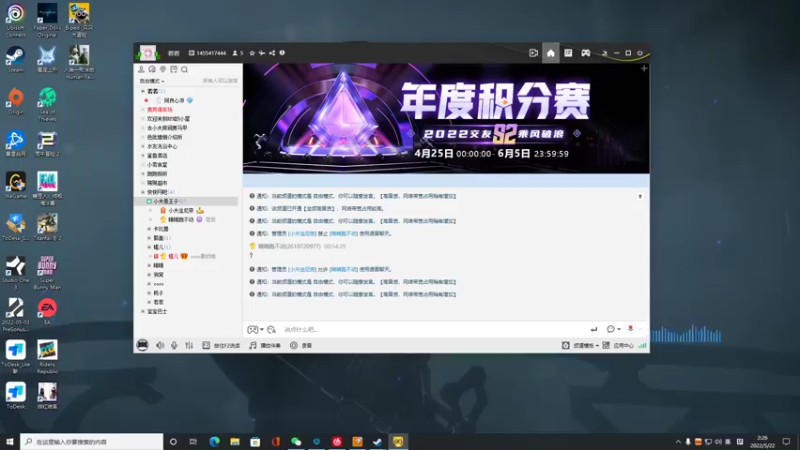Switch to the video playback tab icon
800x450 pixels.
point(533,53)
